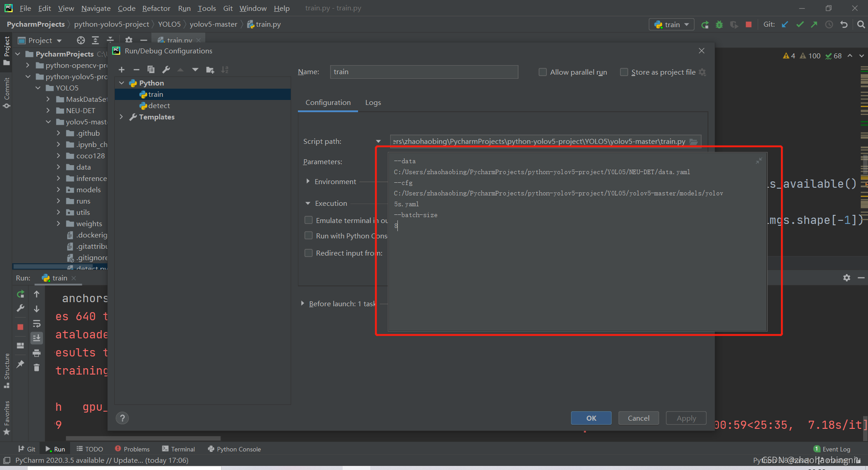Expand the Environment section
Viewport: 868px width, 470px height.
(308, 181)
